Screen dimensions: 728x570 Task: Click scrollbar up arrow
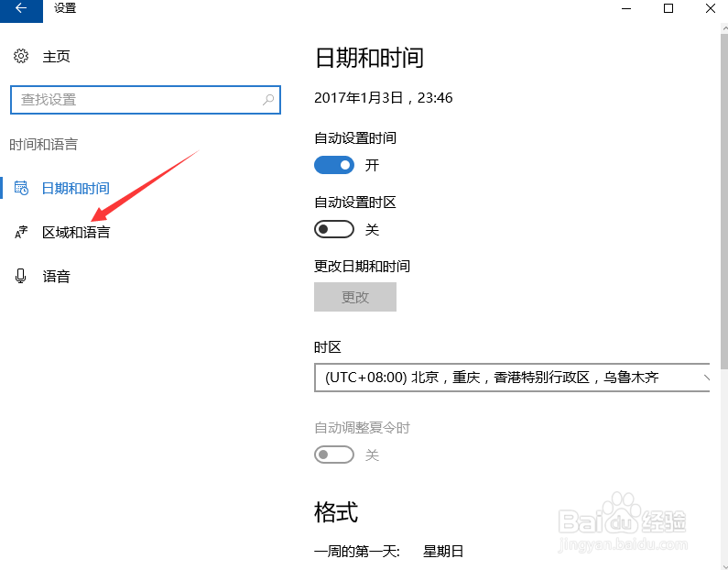(724, 27)
